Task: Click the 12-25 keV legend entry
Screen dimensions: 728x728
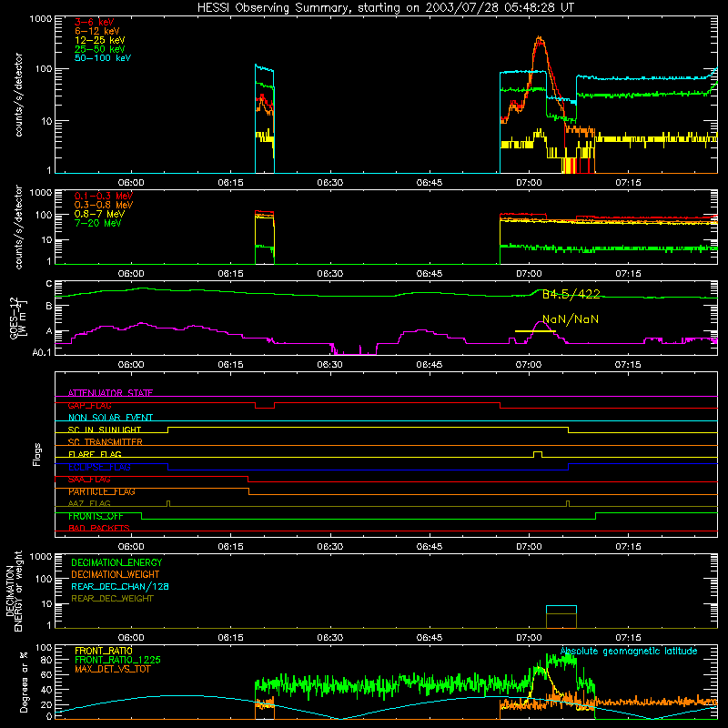Action: click(100, 40)
